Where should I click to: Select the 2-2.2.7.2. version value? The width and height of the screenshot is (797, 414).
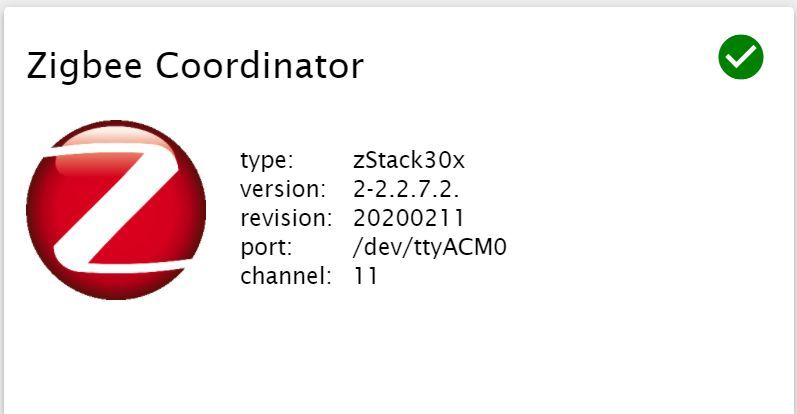click(406, 189)
